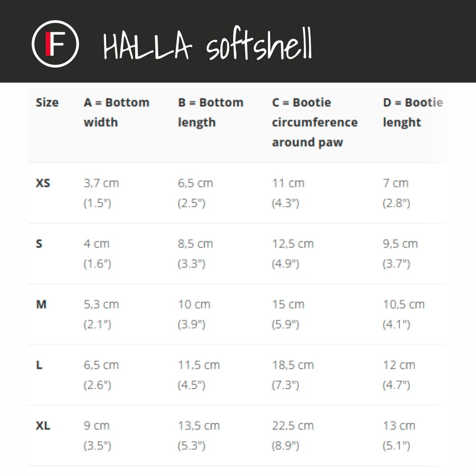This screenshot has height=476, width=476.
Task: Click the D = Bootie lenght header
Action: coord(413,112)
